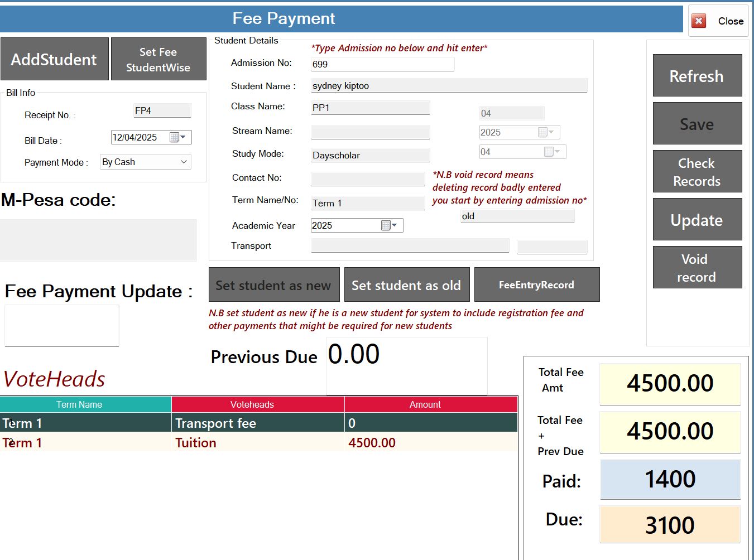Open FeeEntryRecord
754x560 pixels.
[x=537, y=284]
